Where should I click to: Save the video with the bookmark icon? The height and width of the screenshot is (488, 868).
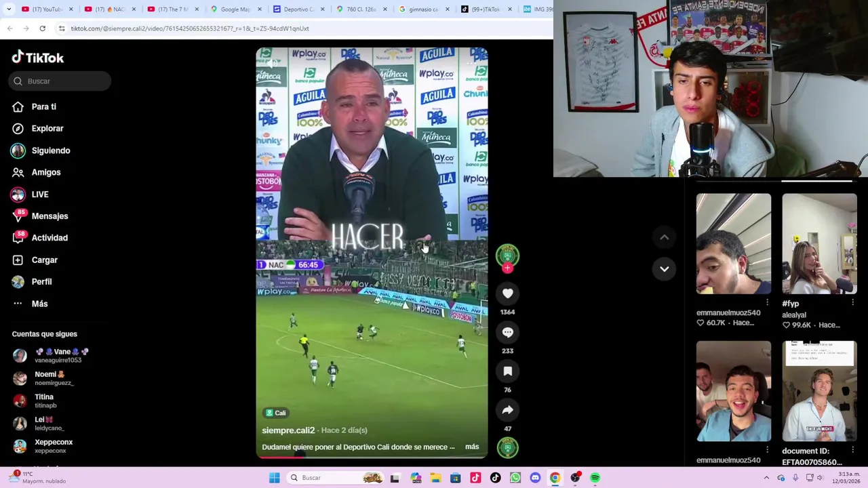coord(507,371)
